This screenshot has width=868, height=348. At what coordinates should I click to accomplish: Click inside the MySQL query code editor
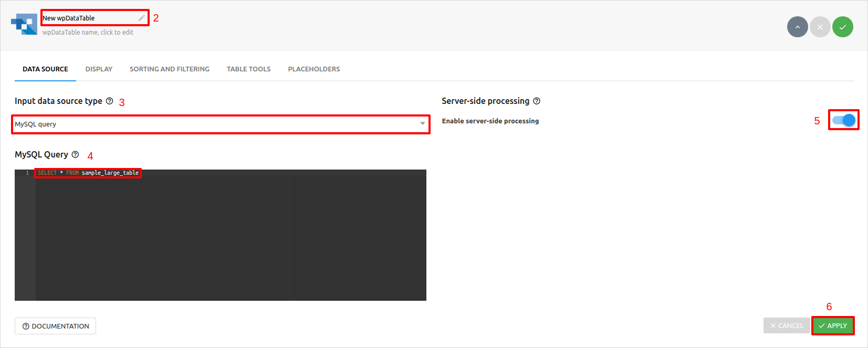point(221,235)
